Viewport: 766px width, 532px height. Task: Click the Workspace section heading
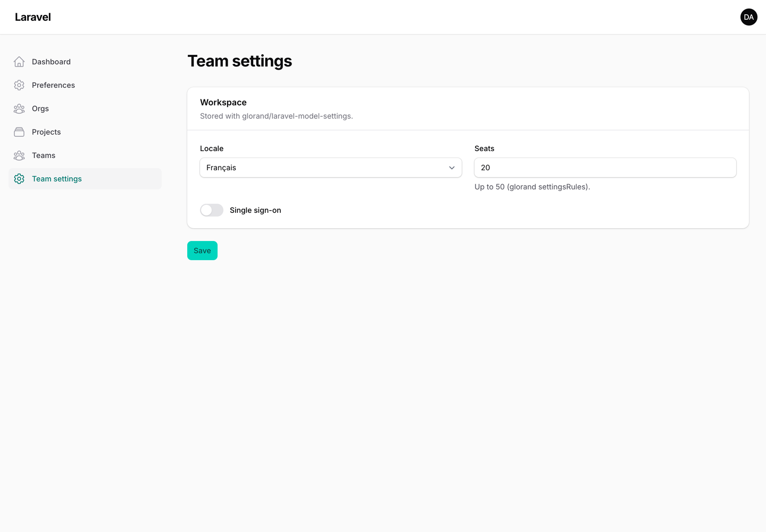click(223, 102)
